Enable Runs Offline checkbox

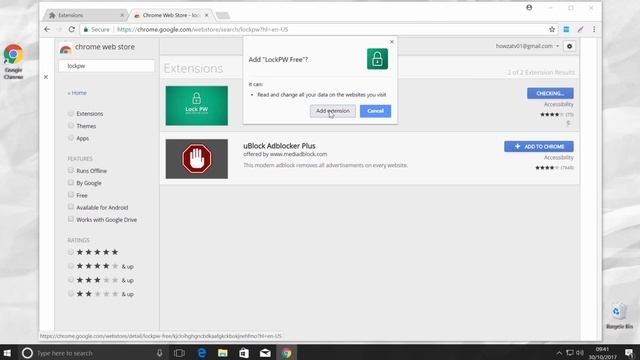[71, 170]
